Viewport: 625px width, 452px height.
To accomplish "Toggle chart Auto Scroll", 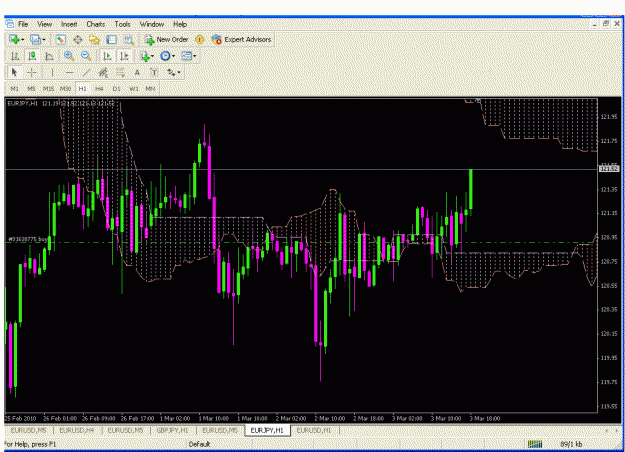I will coord(107,56).
